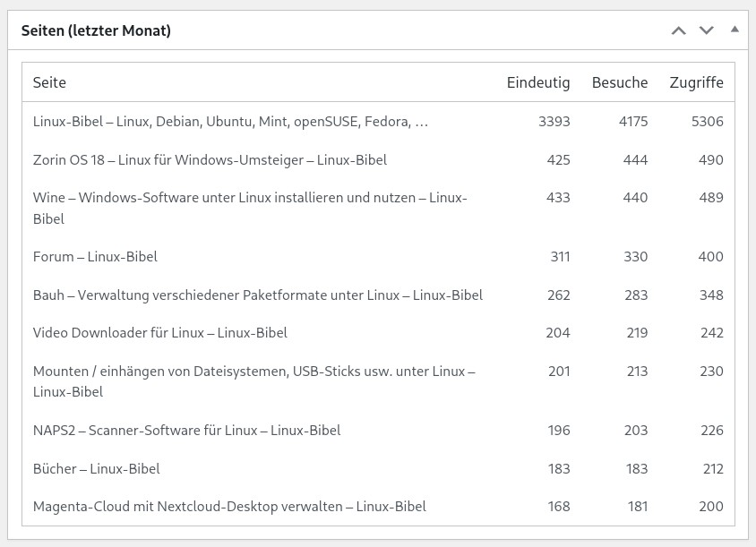Open the Video Downloader für Linux row
This screenshot has width=756, height=547.
159,332
